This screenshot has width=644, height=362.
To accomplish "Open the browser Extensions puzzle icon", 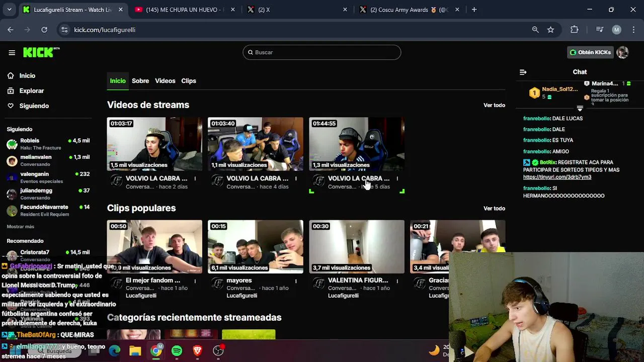I will click(x=575, y=30).
